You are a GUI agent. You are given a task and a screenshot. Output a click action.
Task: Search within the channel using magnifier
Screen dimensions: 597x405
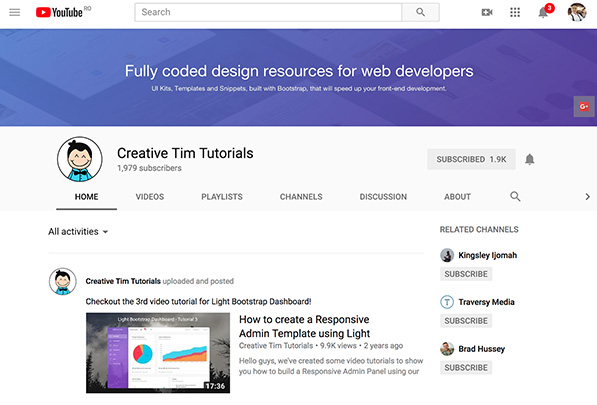[x=515, y=196]
